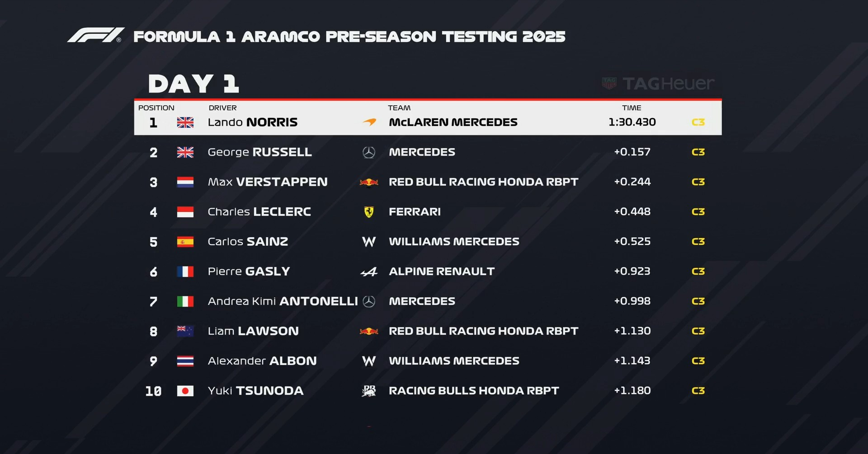Click the Racing Bulls team logo

369,391
